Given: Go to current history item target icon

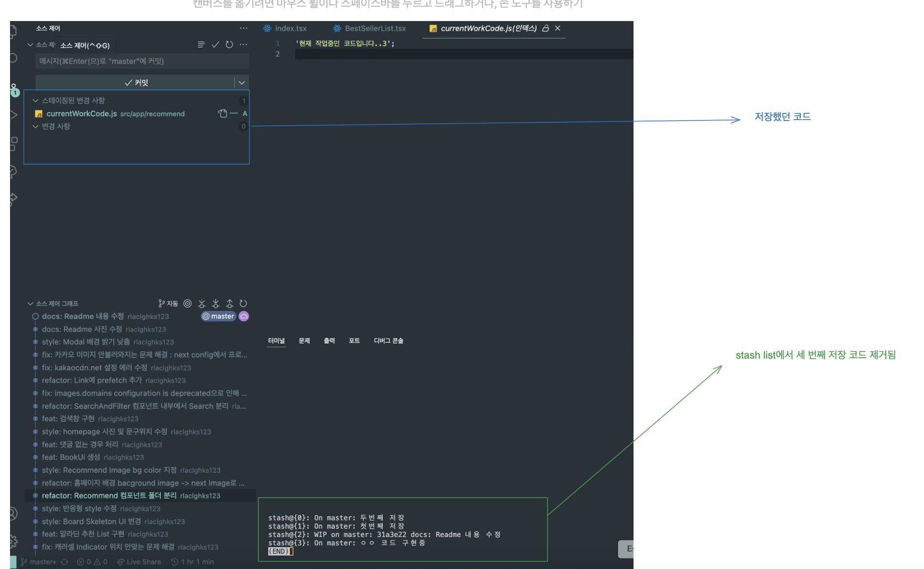Looking at the screenshot, I should [x=188, y=304].
